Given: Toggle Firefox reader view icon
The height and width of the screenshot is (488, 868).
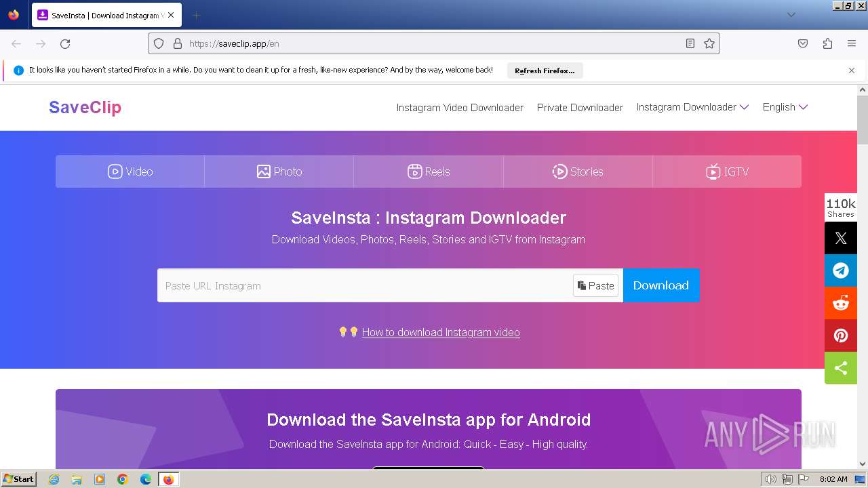Looking at the screenshot, I should (690, 43).
